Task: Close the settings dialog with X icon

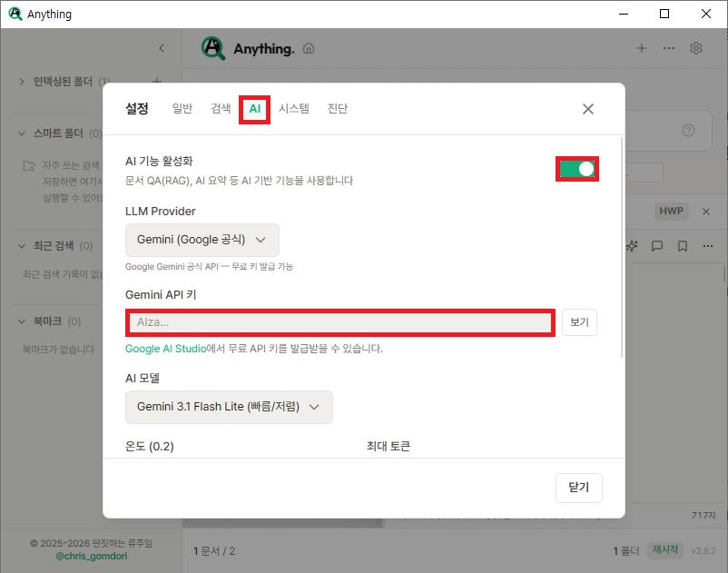Action: pyautogui.click(x=588, y=109)
